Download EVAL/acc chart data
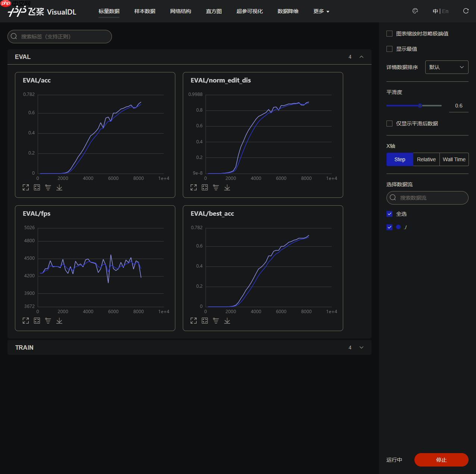 [x=59, y=187]
